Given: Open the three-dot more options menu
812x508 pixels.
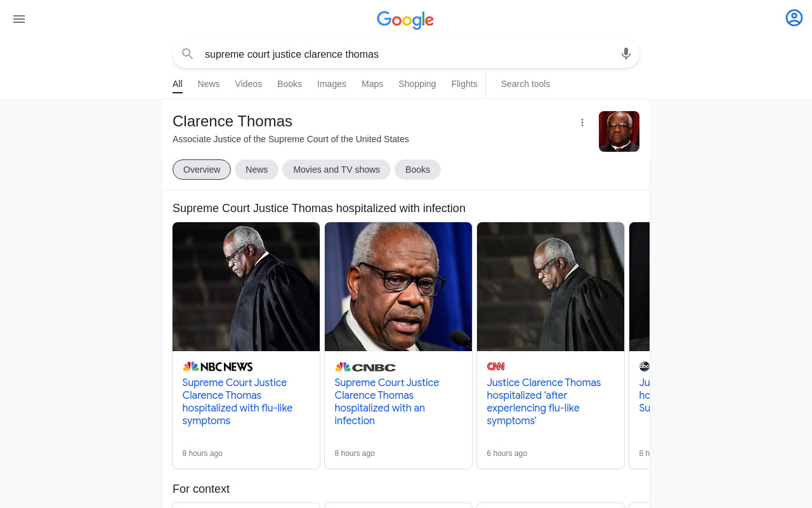Looking at the screenshot, I should pyautogui.click(x=582, y=123).
